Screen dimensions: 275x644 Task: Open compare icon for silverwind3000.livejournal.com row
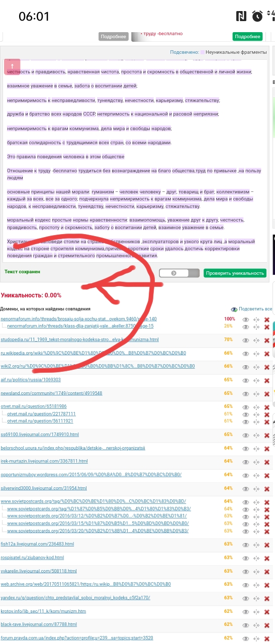256,488
